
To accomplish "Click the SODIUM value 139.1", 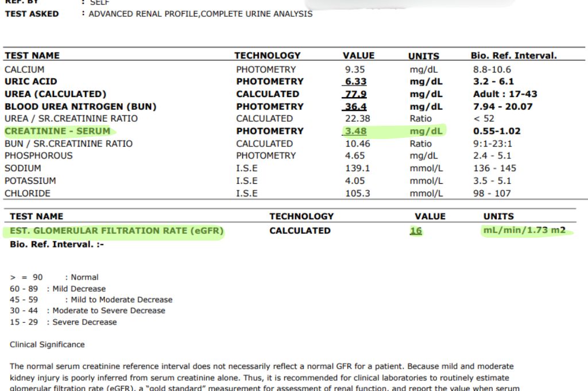I will [357, 168].
